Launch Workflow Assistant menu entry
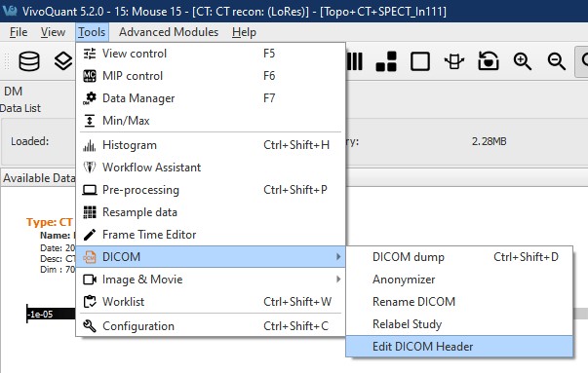This screenshot has height=373, width=588. 211,168
